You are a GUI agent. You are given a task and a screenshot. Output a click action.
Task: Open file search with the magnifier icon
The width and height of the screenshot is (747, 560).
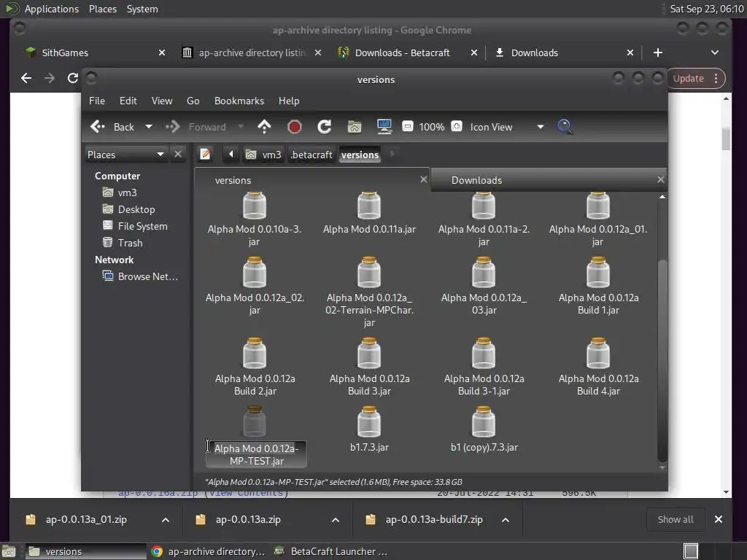point(565,127)
